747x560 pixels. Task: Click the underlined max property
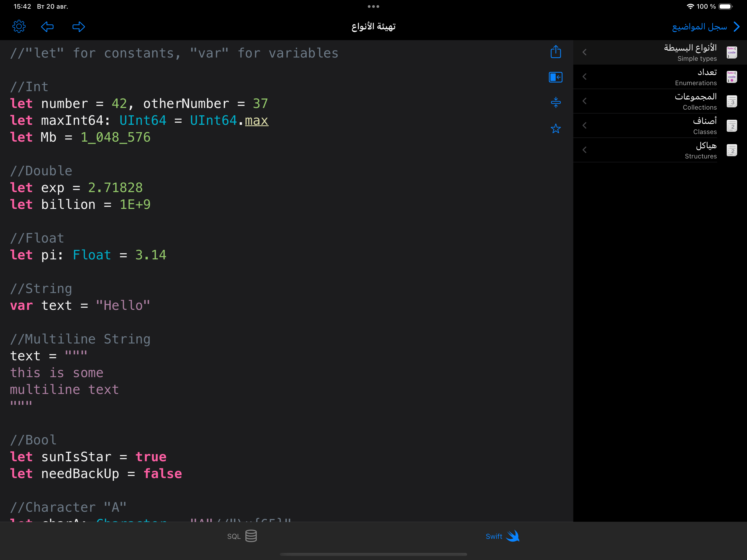[257, 120]
